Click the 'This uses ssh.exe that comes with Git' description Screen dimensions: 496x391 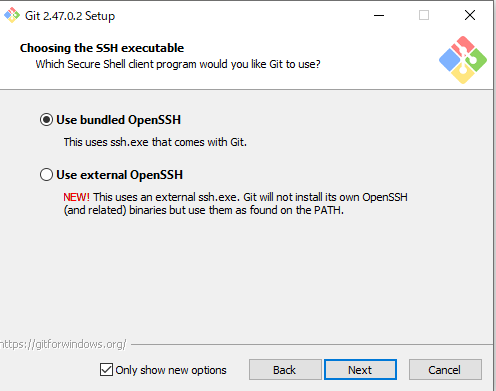tap(155, 142)
